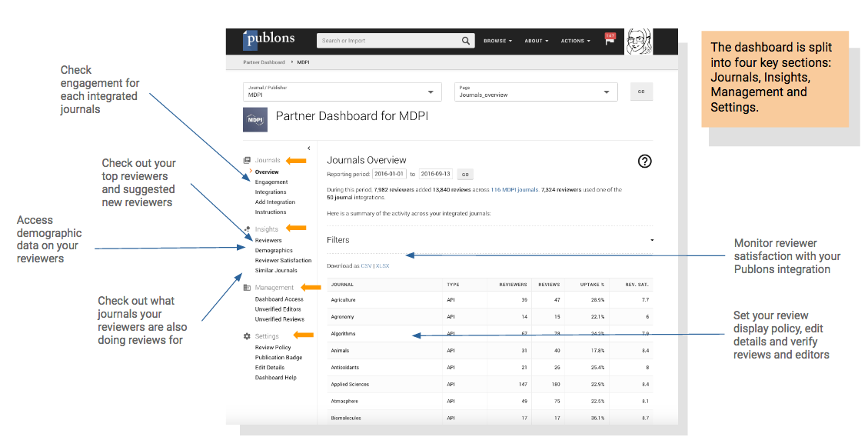
Task: Click the Journals section heading
Action: pyautogui.click(x=268, y=160)
